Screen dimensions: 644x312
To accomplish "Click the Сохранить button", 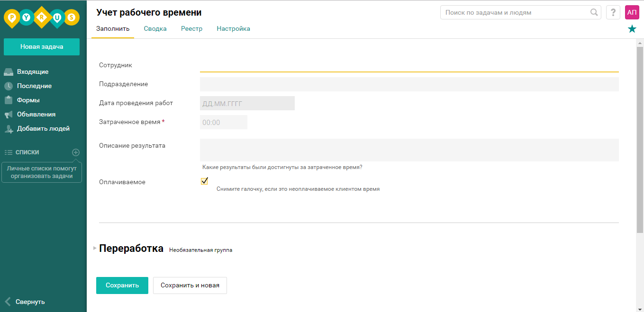I will (x=122, y=285).
